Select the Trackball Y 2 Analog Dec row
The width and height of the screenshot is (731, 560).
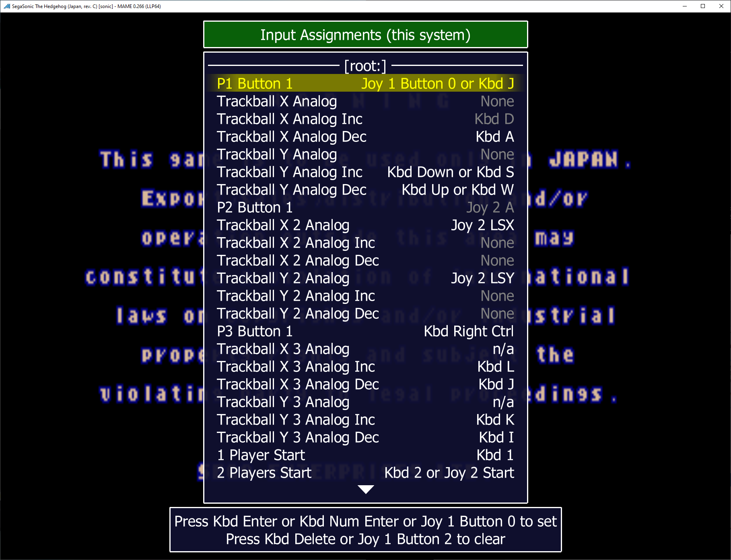click(365, 313)
